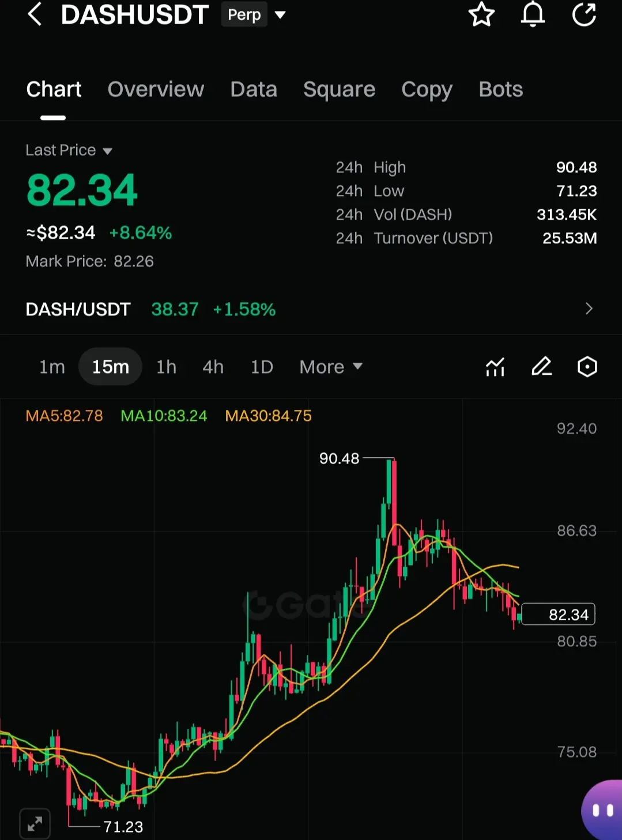Select the 15m timeframe
Image resolution: width=622 pixels, height=840 pixels.
coord(110,367)
